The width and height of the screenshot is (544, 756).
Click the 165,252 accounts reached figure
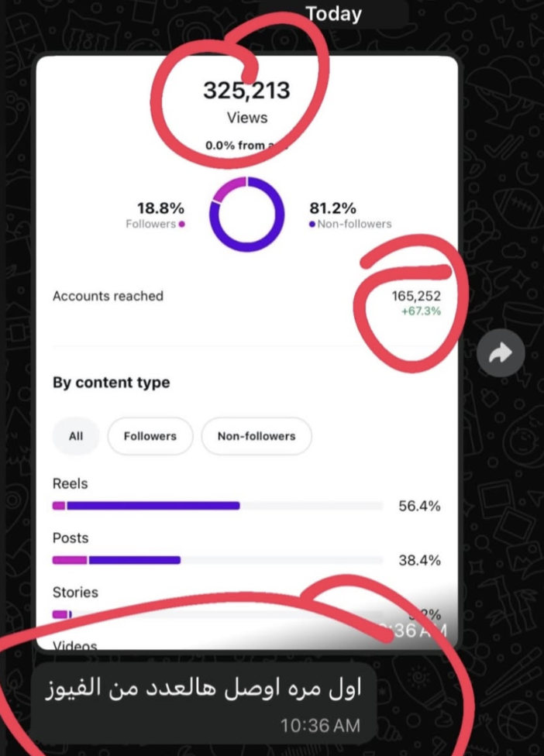[416, 296]
